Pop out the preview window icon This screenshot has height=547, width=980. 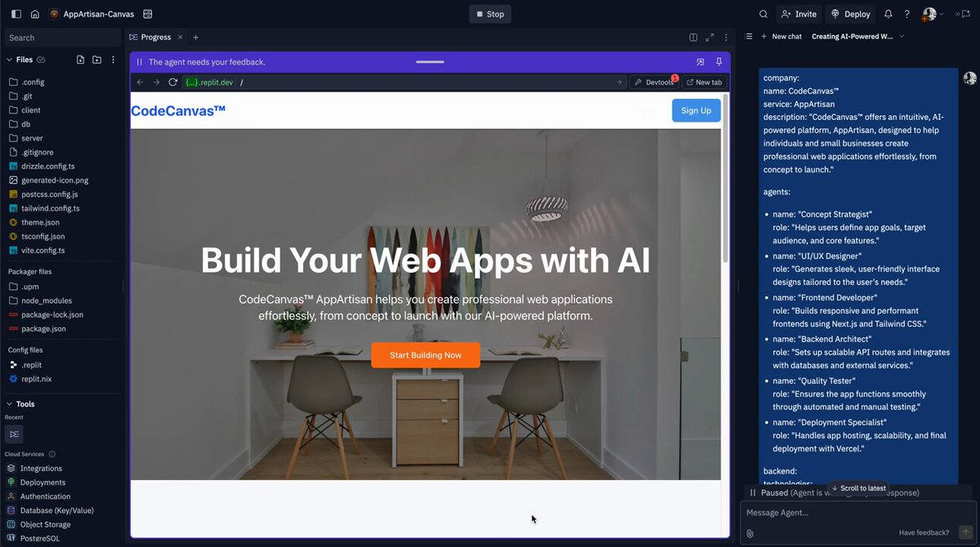click(x=700, y=62)
